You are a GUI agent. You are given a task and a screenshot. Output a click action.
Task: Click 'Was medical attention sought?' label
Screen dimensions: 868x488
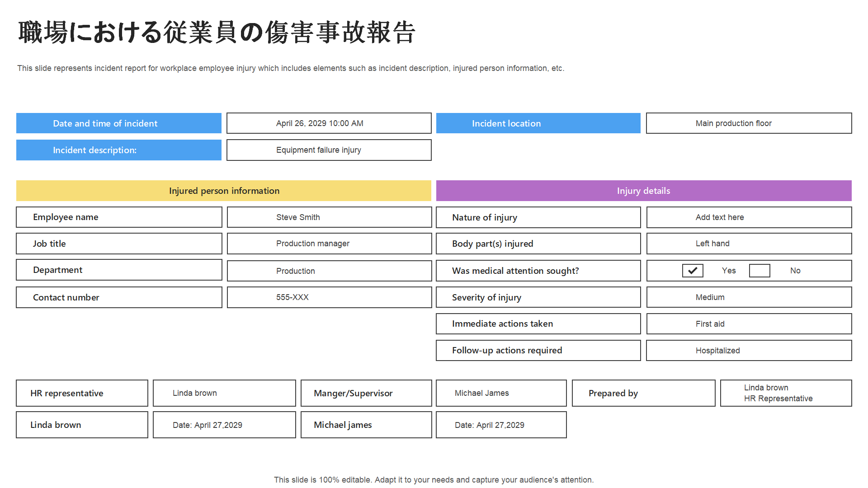click(538, 271)
